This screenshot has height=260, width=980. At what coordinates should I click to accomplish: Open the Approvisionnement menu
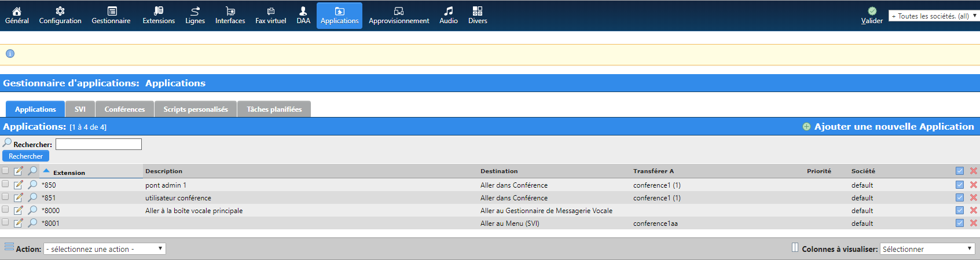[x=399, y=16]
